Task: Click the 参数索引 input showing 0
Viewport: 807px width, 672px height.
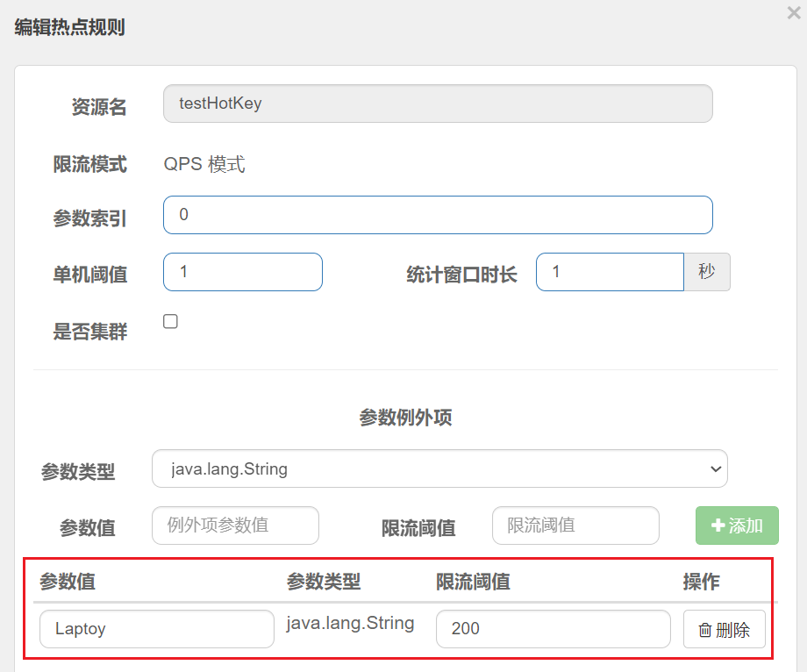Action: click(x=438, y=214)
